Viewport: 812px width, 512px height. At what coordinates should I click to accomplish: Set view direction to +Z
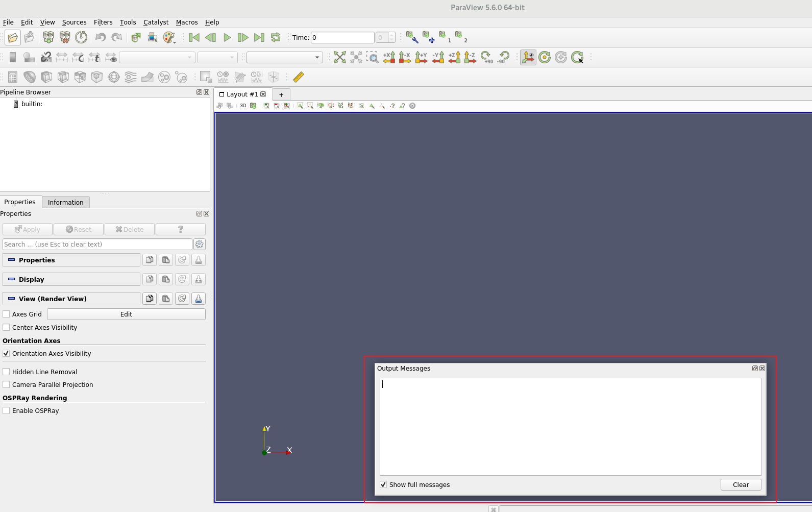[454, 57]
